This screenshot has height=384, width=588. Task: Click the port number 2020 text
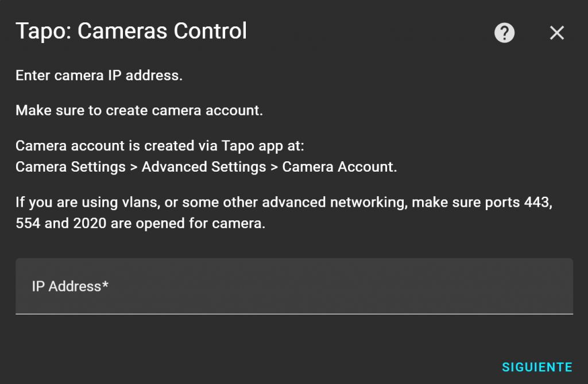(x=90, y=223)
